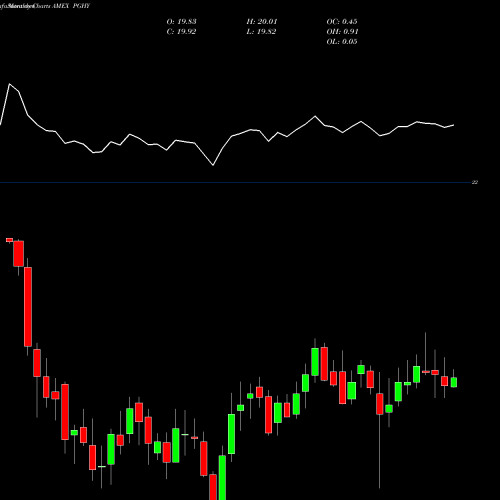Screen dimensions: 500x500
Task: Click the OL: 0.05 value
Action: [342, 42]
